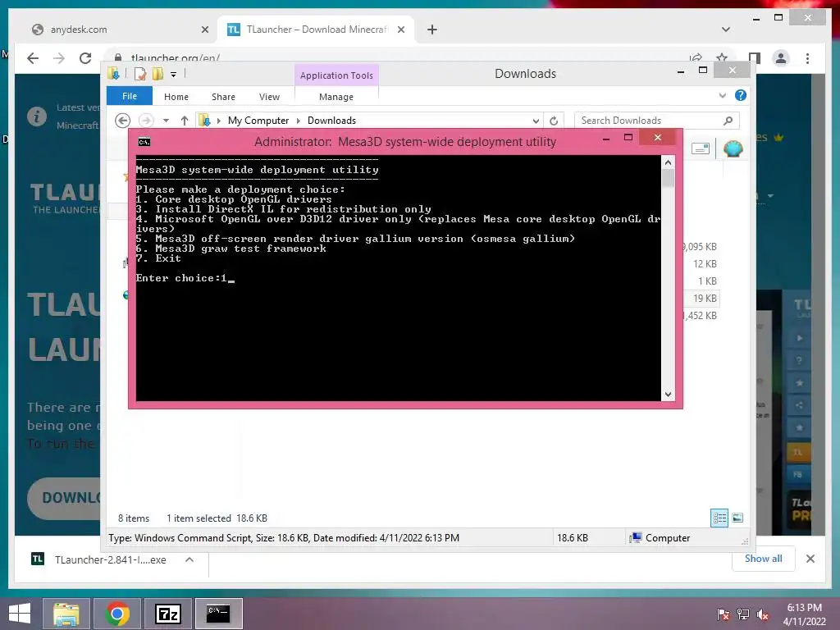Open the Command Prompt window system menu

coord(144,141)
